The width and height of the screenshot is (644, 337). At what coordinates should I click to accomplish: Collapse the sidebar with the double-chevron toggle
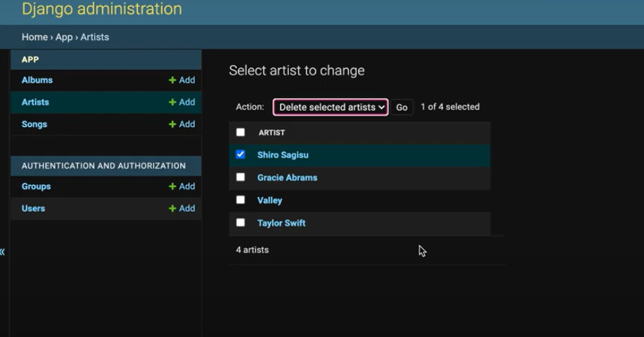pos(3,252)
